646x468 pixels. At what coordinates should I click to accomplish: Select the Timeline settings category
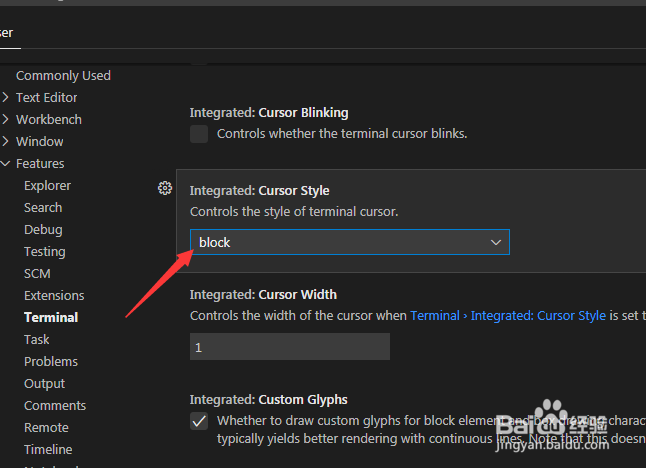coord(48,449)
